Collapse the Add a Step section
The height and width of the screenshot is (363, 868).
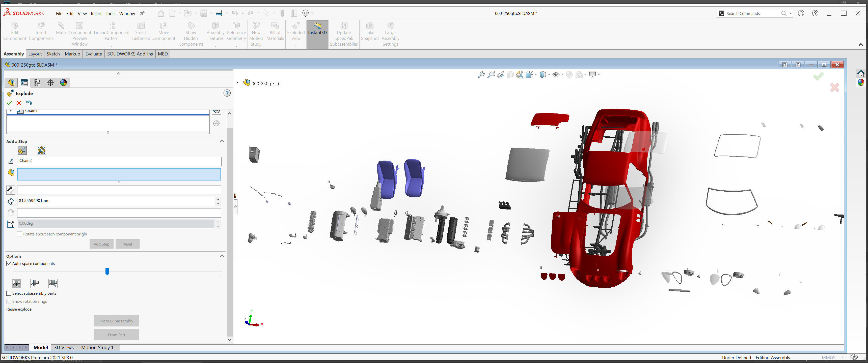[x=222, y=141]
